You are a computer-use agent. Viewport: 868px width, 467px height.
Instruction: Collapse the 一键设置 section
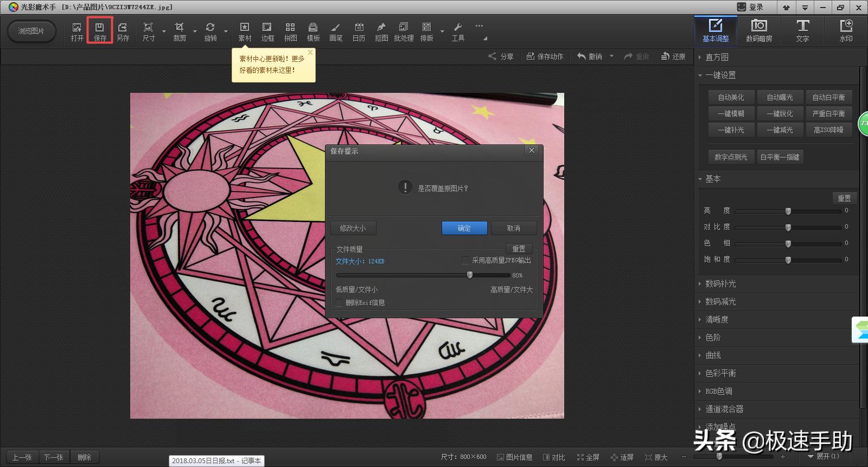tap(720, 75)
